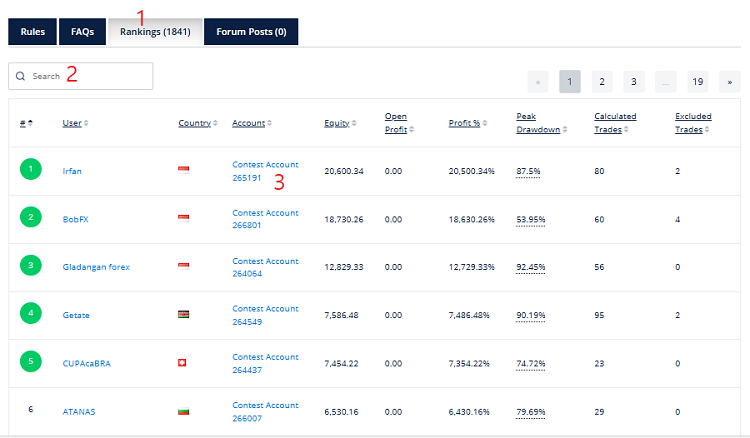Screen dimensions: 750x438
Task: Select profit value 6,430.16%
Action: pos(469,412)
